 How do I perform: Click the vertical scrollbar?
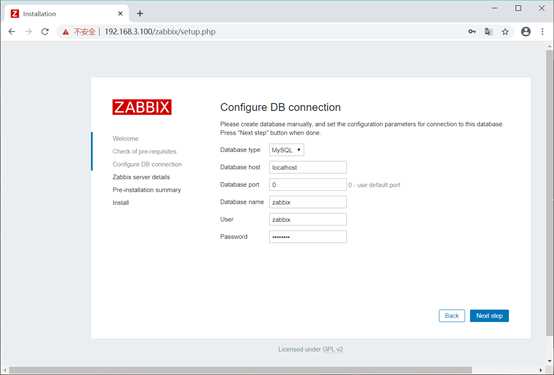549,193
